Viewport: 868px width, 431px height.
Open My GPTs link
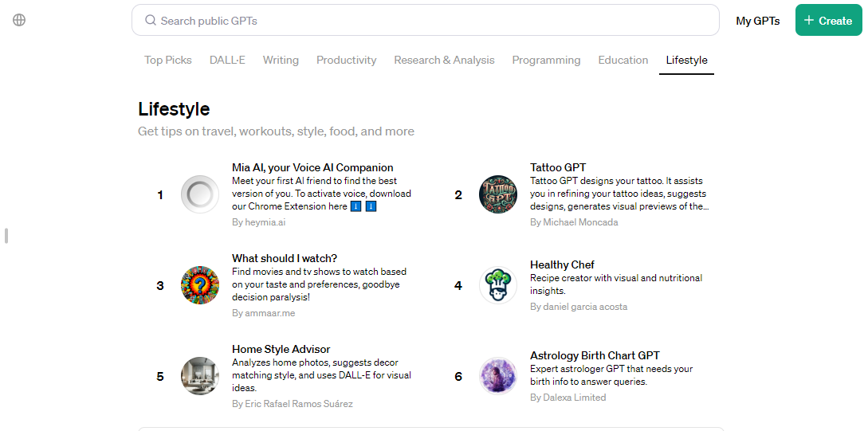(x=757, y=21)
